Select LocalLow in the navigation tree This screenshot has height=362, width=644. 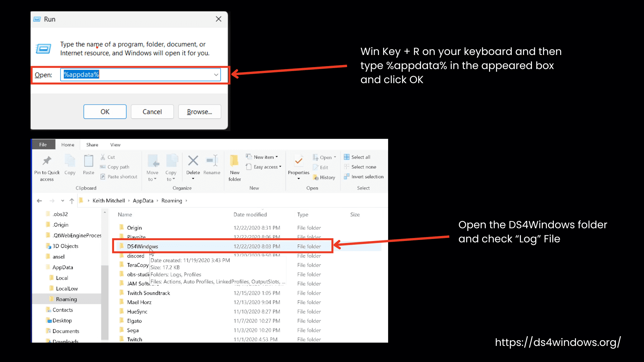coord(67,289)
